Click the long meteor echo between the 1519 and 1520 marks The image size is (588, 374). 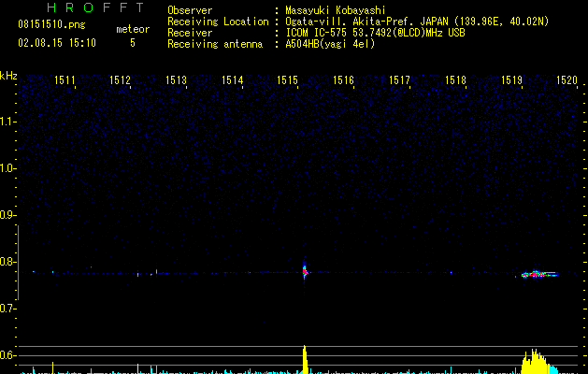pyautogui.click(x=539, y=274)
